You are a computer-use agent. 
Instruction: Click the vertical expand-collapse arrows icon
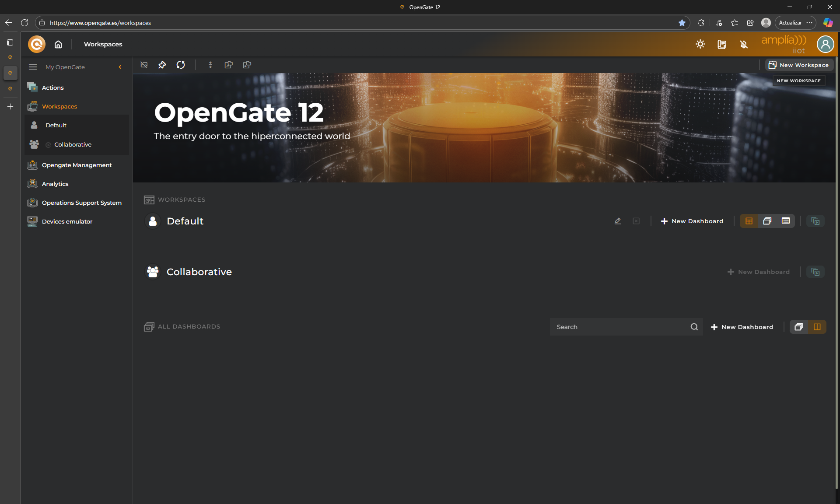210,65
